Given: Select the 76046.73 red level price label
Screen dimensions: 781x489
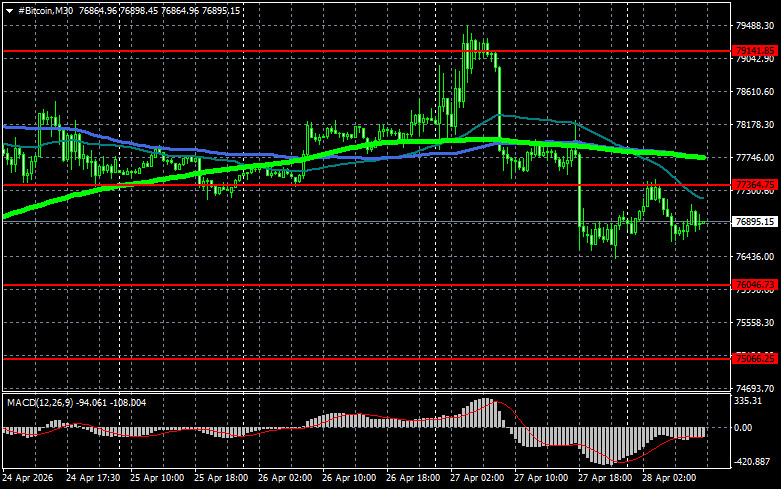Looking at the screenshot, I should tap(755, 285).
